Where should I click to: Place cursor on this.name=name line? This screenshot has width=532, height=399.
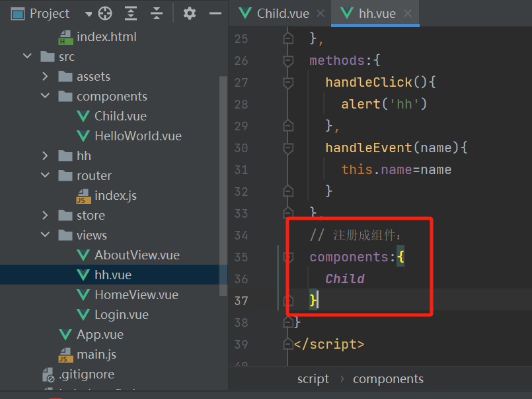(396, 169)
